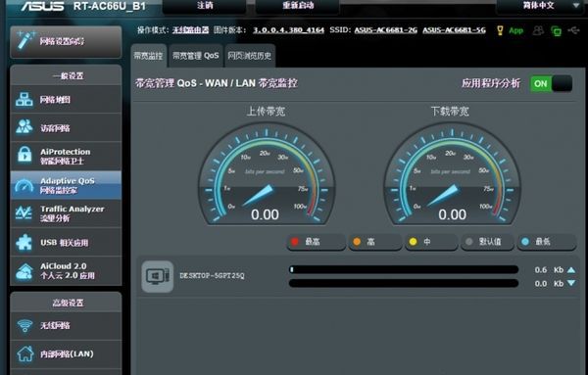Click the firmware version 3.0.0.4.380_4164 link
This screenshot has width=588, height=375.
tap(288, 30)
